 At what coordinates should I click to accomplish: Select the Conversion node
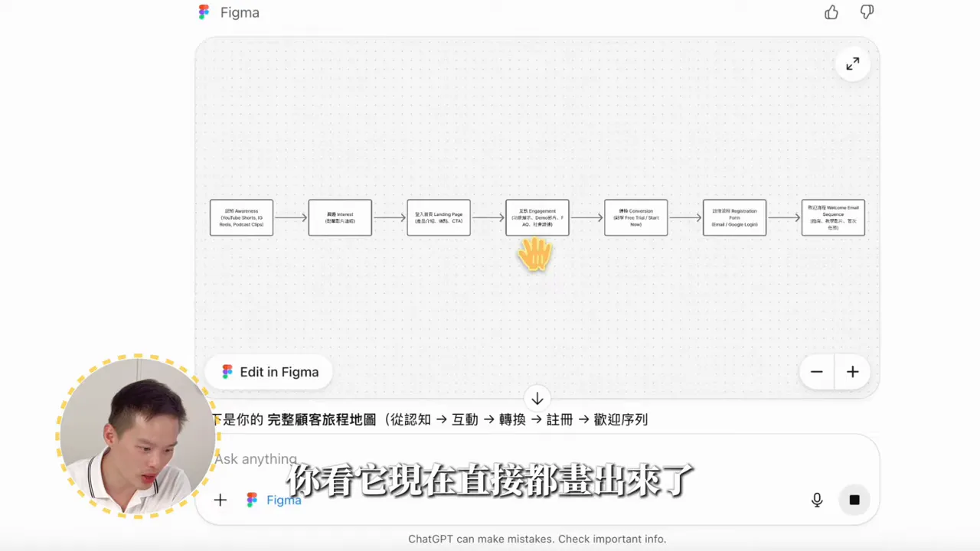[x=636, y=217]
